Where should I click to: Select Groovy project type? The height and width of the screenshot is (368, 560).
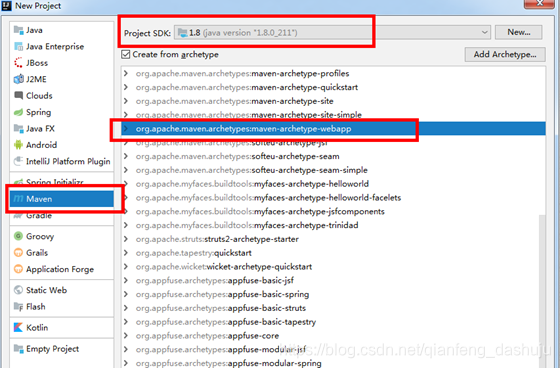[x=62, y=236]
